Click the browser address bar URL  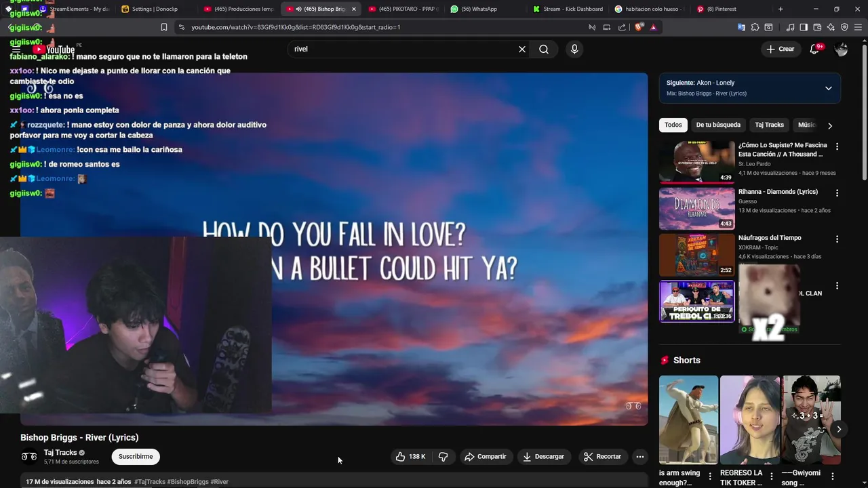296,27
